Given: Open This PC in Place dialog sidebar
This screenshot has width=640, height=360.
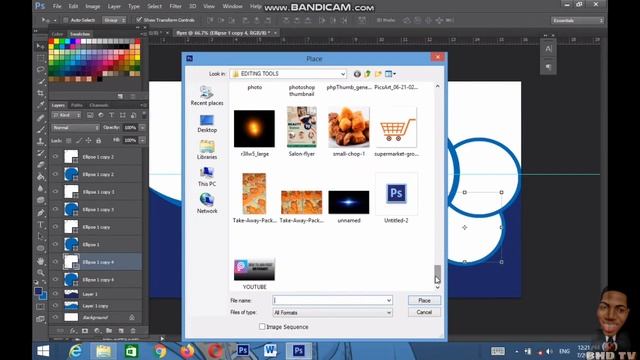Looking at the screenshot, I should (x=207, y=177).
